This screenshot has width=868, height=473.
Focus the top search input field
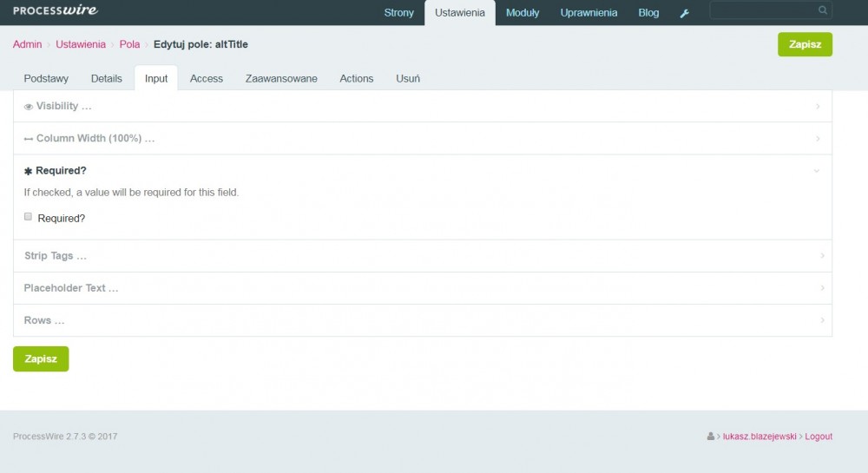[x=762, y=11]
